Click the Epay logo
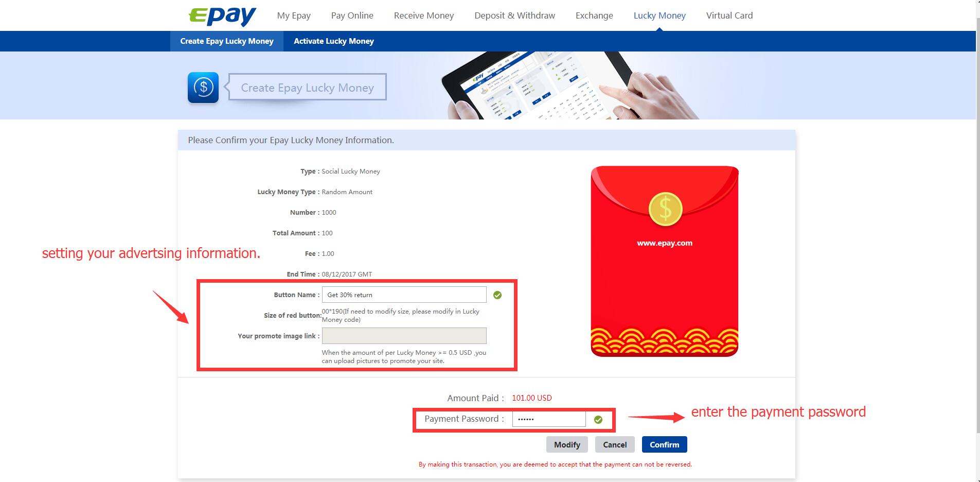980x482 pixels. [x=222, y=15]
